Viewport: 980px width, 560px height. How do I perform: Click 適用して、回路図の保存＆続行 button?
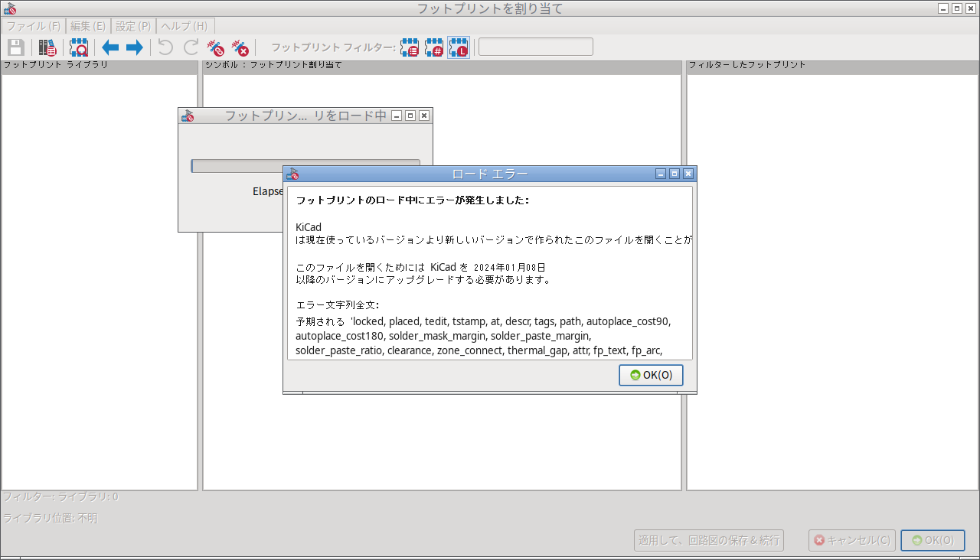click(x=708, y=540)
